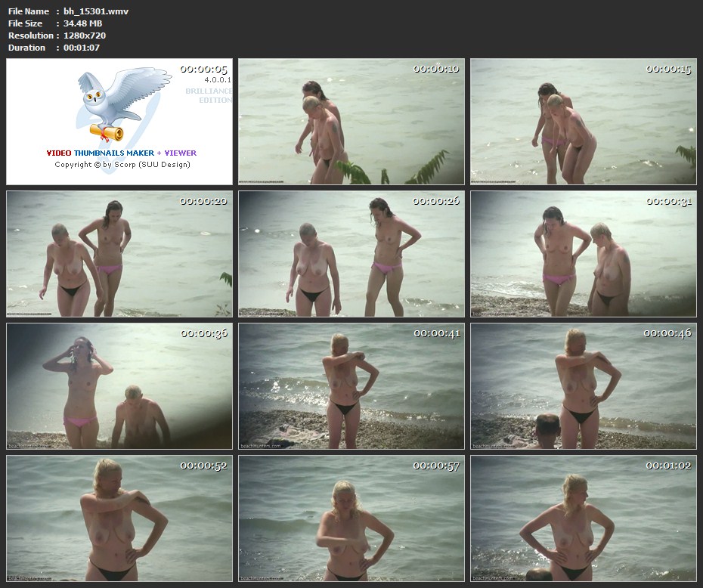Screen dimensions: 703x588
Task: Select the frame at 00:00:46
Action: click(584, 386)
